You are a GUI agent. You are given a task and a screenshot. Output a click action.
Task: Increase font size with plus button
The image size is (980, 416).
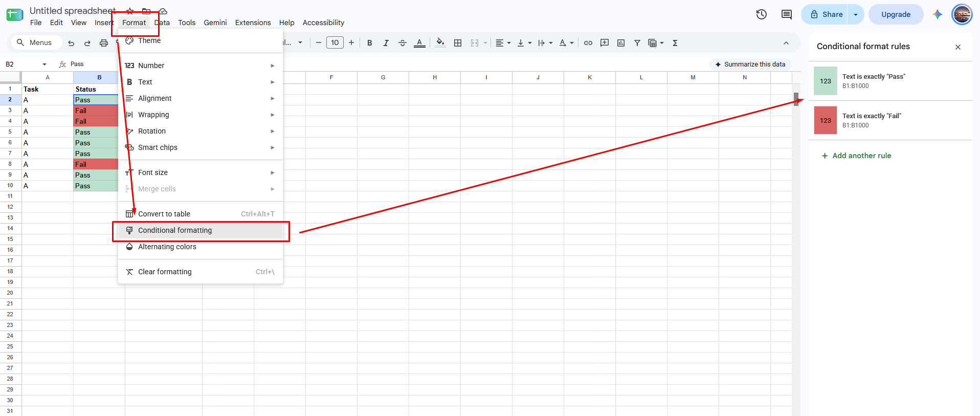coord(351,43)
